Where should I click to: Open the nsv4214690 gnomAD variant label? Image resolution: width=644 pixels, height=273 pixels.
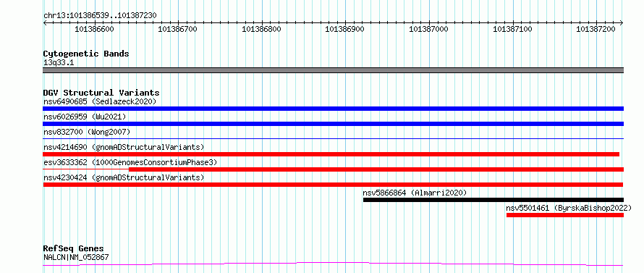coord(124,147)
